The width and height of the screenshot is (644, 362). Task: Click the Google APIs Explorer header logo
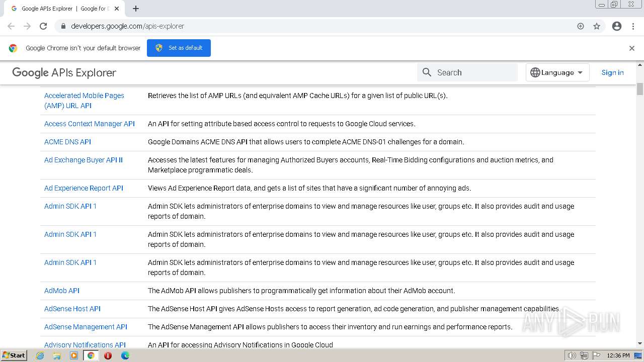click(64, 72)
